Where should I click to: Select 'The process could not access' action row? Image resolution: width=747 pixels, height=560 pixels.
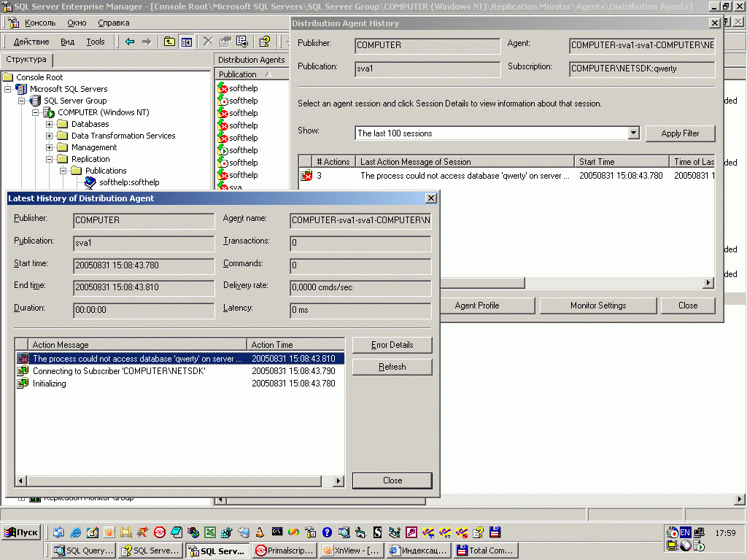pos(179,359)
